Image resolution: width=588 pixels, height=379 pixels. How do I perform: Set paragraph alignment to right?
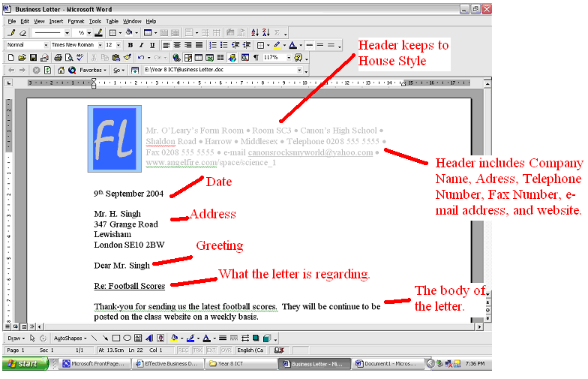tap(187, 45)
